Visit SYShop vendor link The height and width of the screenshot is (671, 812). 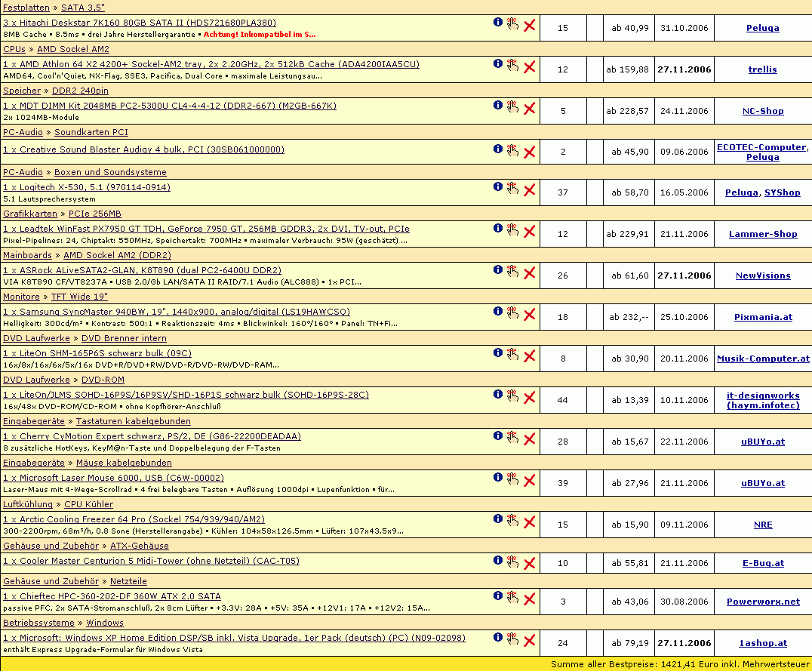pos(782,192)
